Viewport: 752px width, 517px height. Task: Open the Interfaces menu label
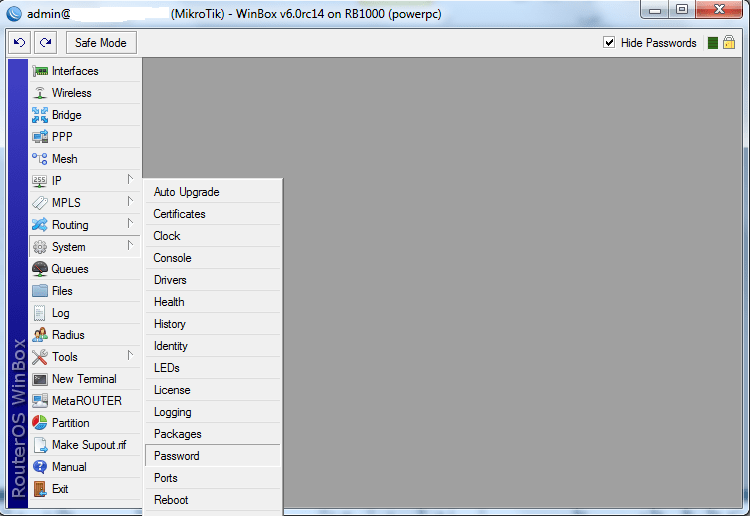(75, 71)
